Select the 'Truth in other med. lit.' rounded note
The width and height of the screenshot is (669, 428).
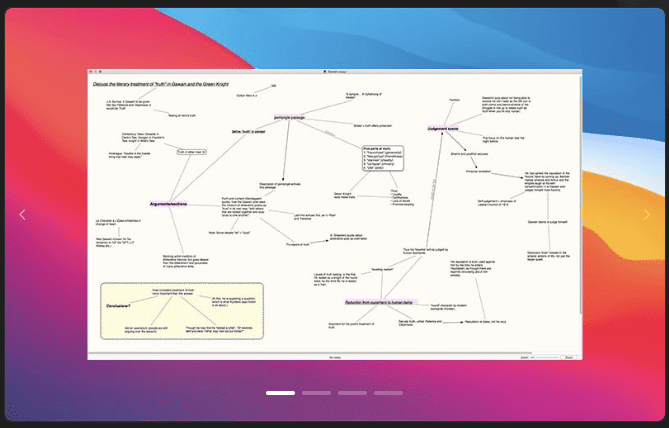(x=192, y=152)
